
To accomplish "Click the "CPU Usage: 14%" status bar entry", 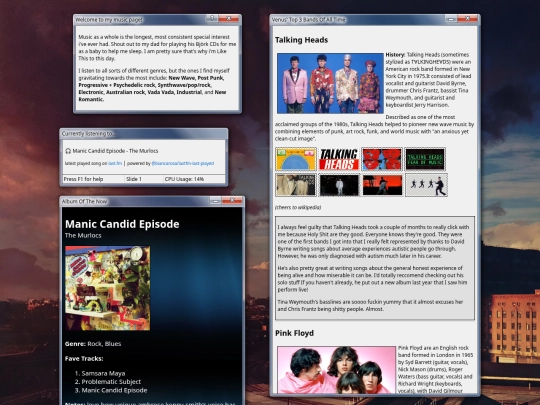I will point(194,179).
